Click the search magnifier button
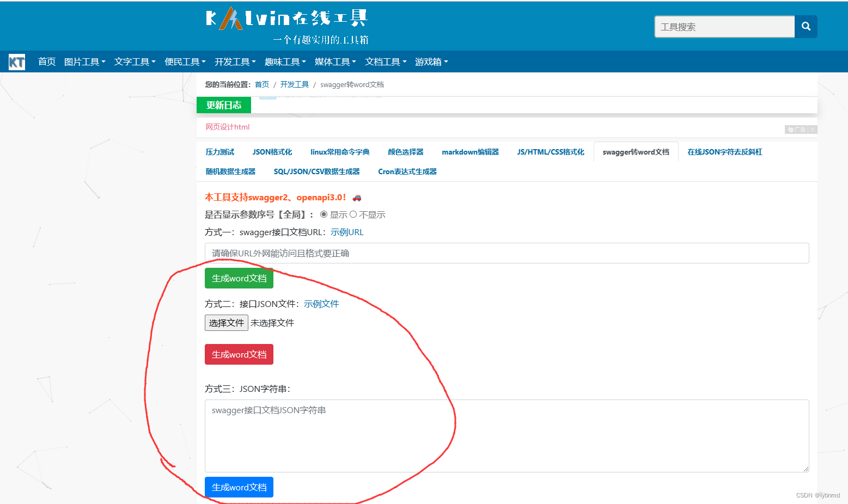The image size is (848, 504). [806, 26]
